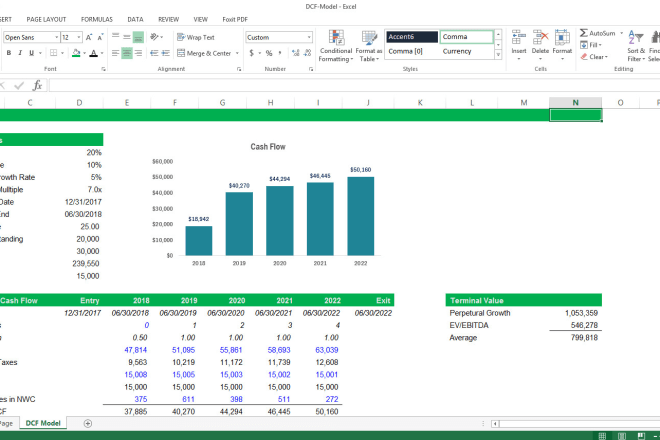660x440 pixels.
Task: Click Increase Decimal icon
Action: (295, 53)
